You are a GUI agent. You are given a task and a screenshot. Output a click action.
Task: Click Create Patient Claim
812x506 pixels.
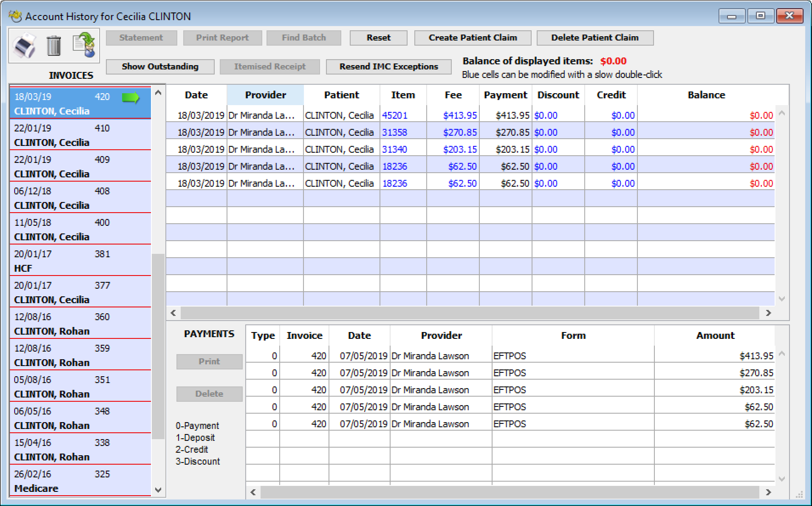pos(473,38)
